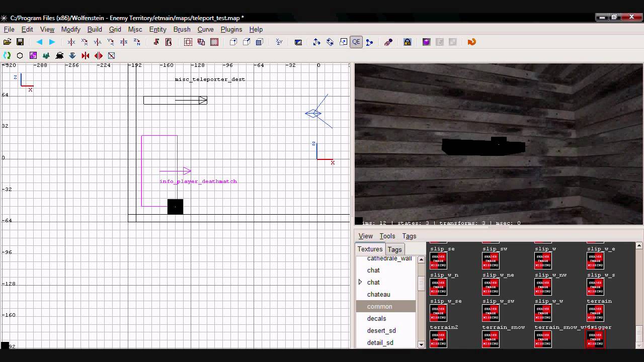644x362 pixels.
Task: Flip selection along the X axis
Action: [x=71, y=42]
